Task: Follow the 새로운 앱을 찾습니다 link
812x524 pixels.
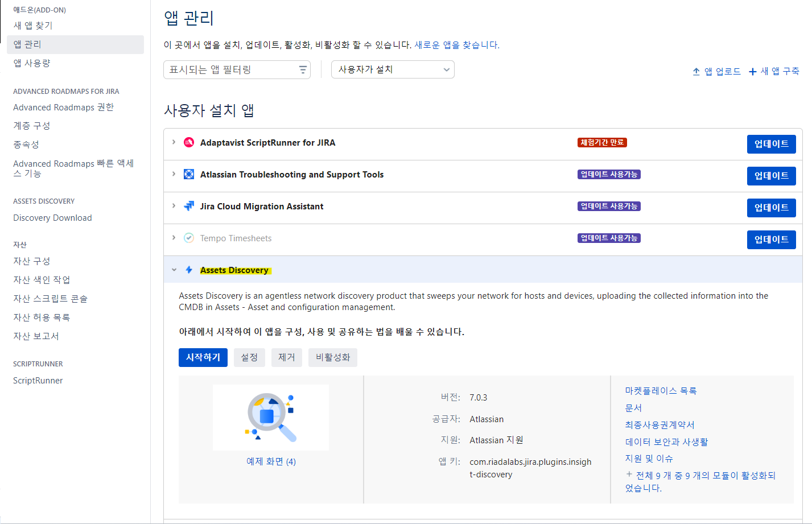Action: (457, 45)
